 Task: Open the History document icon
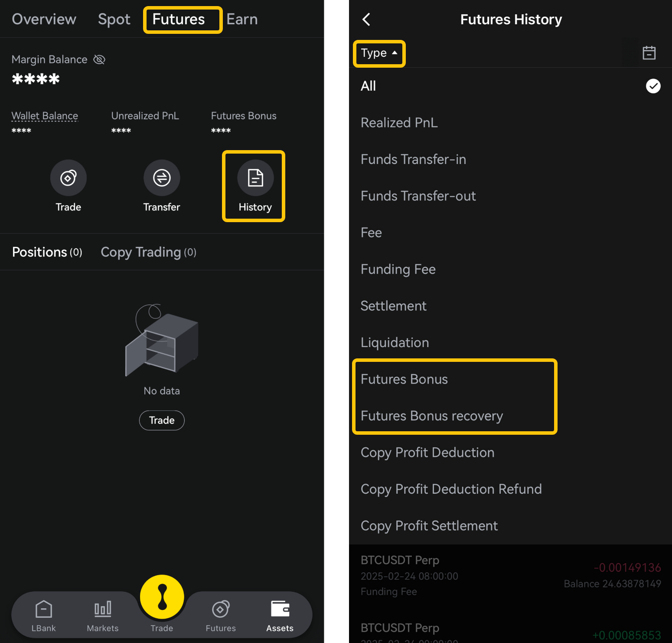pyautogui.click(x=255, y=178)
